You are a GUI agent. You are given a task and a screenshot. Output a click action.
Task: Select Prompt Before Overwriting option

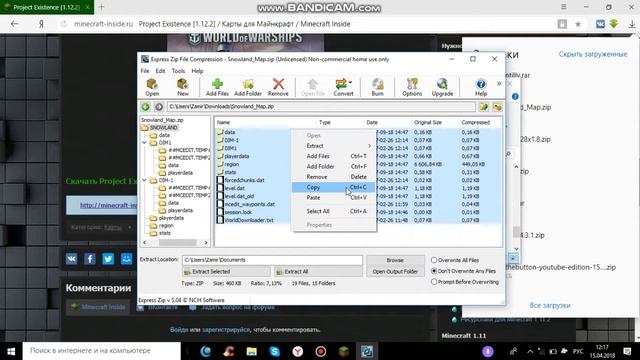click(434, 282)
